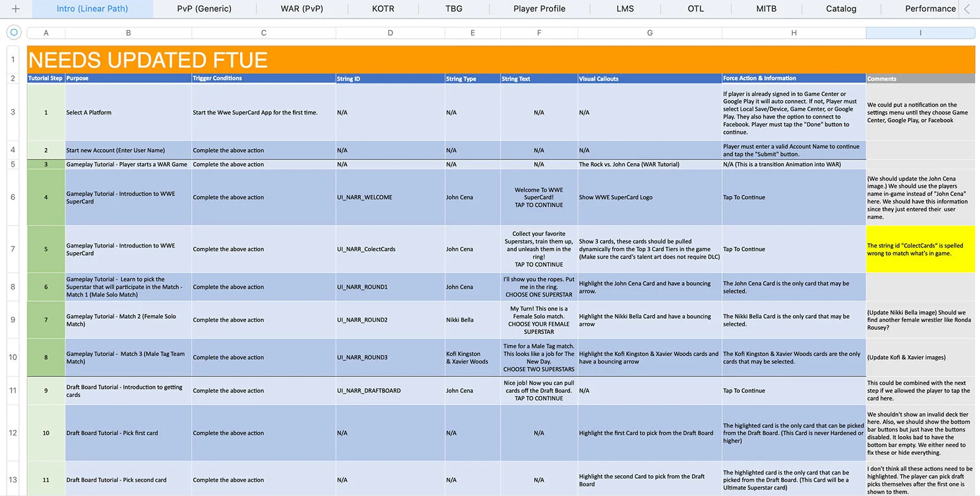Switch to Player Profile sheet tab

point(539,9)
